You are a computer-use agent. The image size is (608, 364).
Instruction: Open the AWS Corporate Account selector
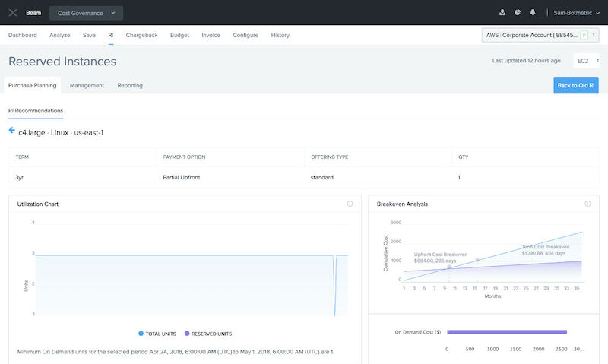click(540, 35)
